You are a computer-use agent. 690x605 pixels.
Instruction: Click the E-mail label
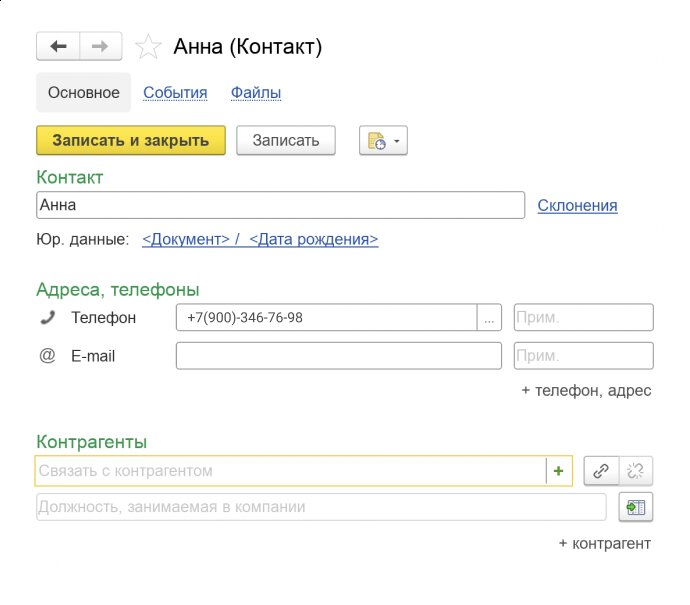tap(93, 356)
